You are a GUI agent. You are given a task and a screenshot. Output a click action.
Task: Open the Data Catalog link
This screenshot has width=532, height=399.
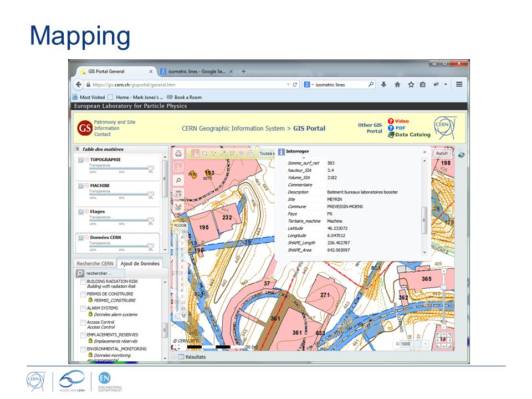click(x=409, y=135)
